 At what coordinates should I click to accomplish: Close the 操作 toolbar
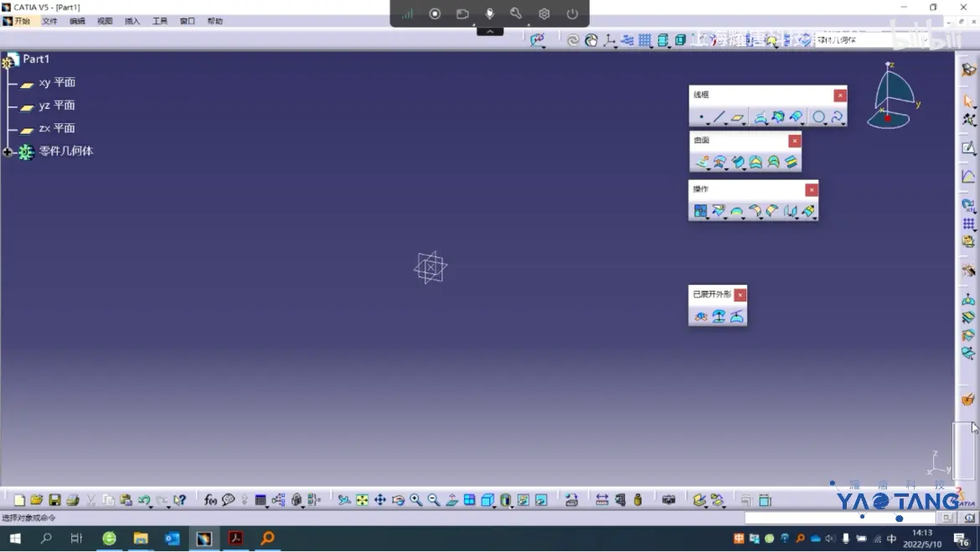coord(812,189)
